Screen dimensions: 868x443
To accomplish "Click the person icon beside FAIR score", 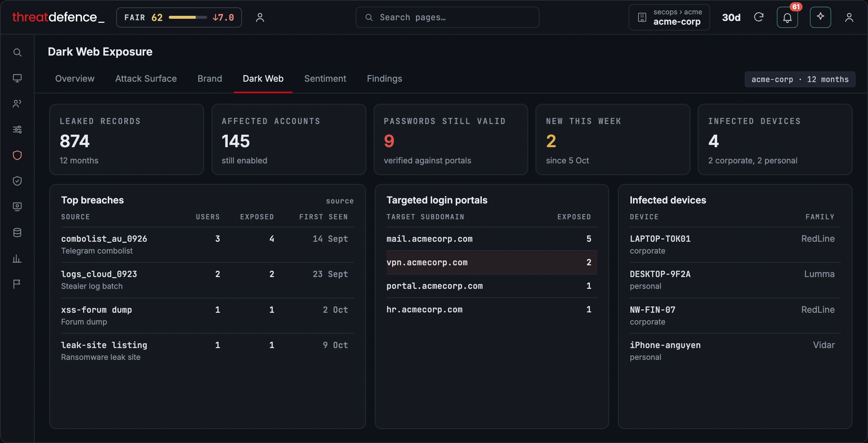I will 260,17.
